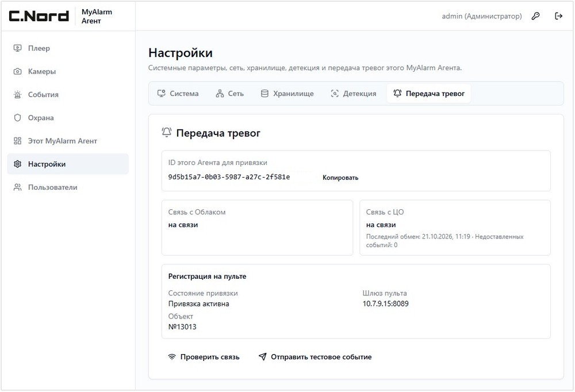Open the Детекция tab
This screenshot has height=392, width=575.
[354, 94]
